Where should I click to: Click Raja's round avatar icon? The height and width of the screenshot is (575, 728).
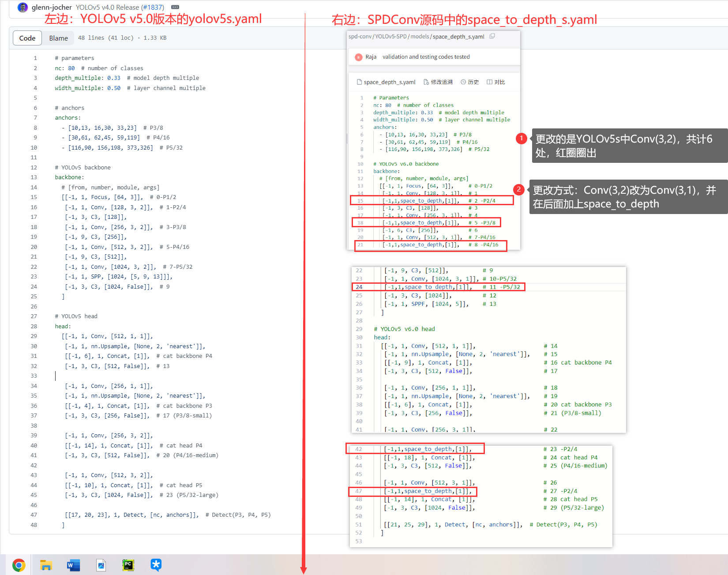(358, 57)
